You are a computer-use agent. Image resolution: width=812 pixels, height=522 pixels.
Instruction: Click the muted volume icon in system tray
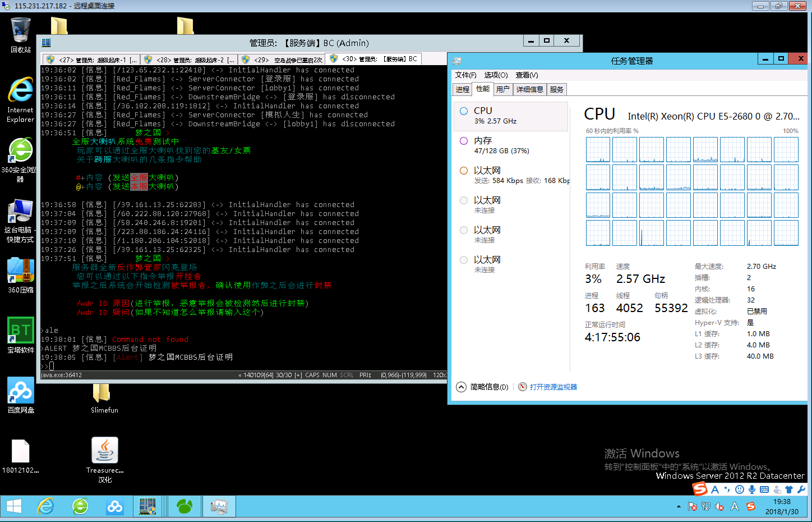coord(719,507)
